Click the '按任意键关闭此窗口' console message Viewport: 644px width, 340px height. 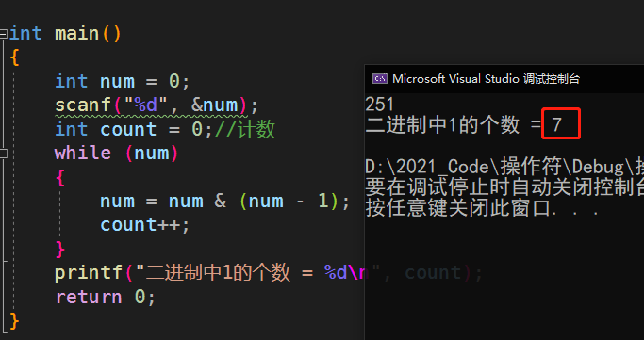[x=482, y=209]
